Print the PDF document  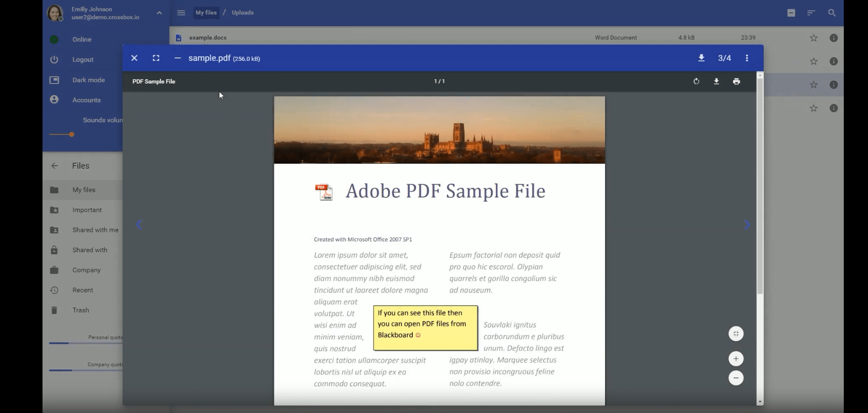pos(737,81)
